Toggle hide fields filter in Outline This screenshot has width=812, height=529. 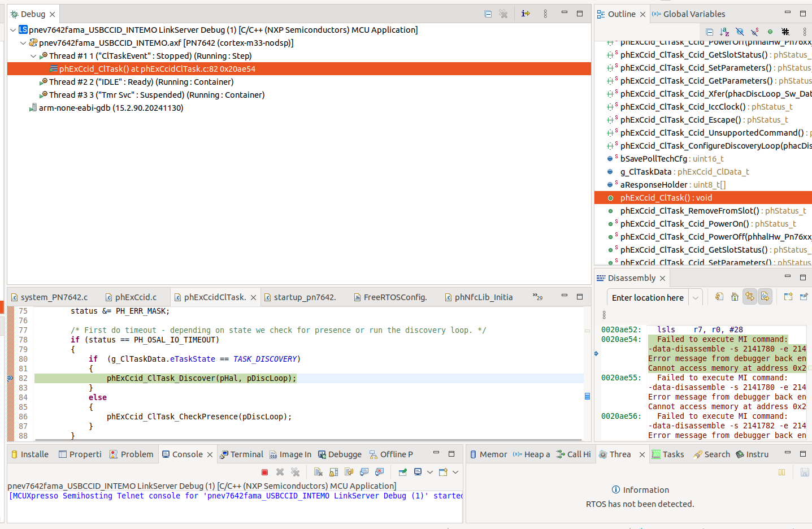point(740,32)
